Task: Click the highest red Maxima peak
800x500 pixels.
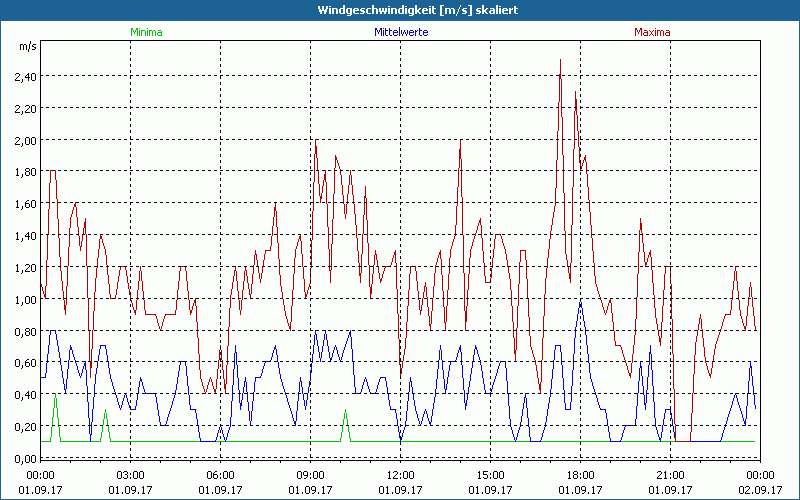Action: [560, 60]
